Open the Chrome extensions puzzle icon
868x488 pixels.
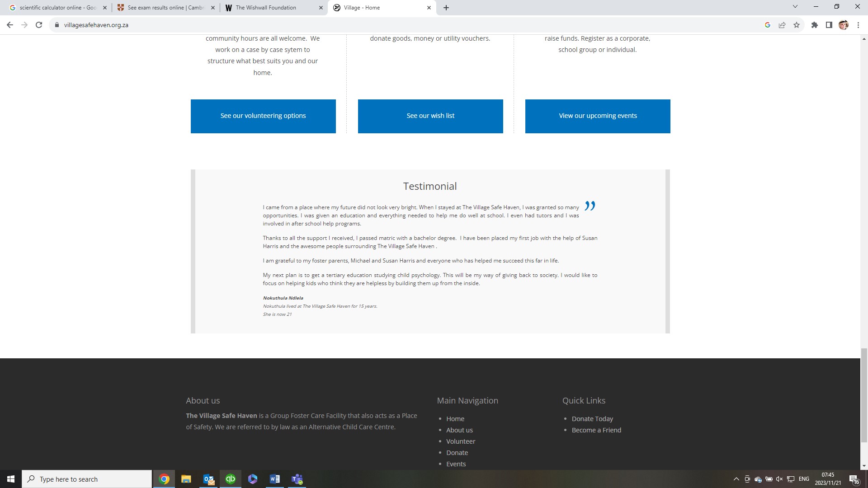click(814, 25)
